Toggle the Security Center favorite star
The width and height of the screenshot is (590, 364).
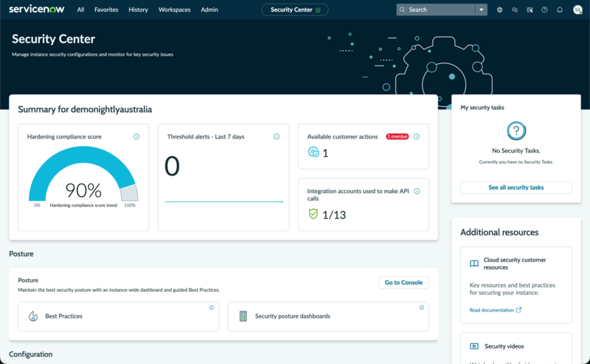(319, 10)
